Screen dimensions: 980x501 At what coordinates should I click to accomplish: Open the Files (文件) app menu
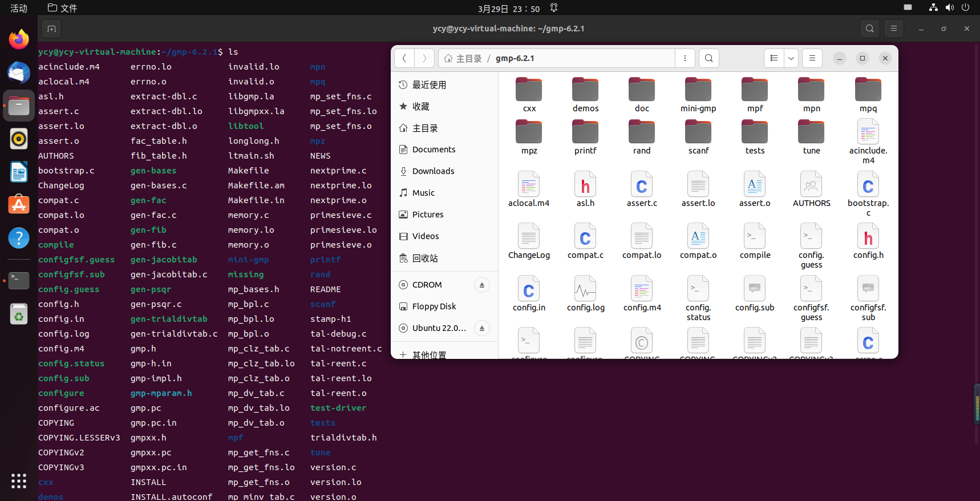click(x=62, y=8)
